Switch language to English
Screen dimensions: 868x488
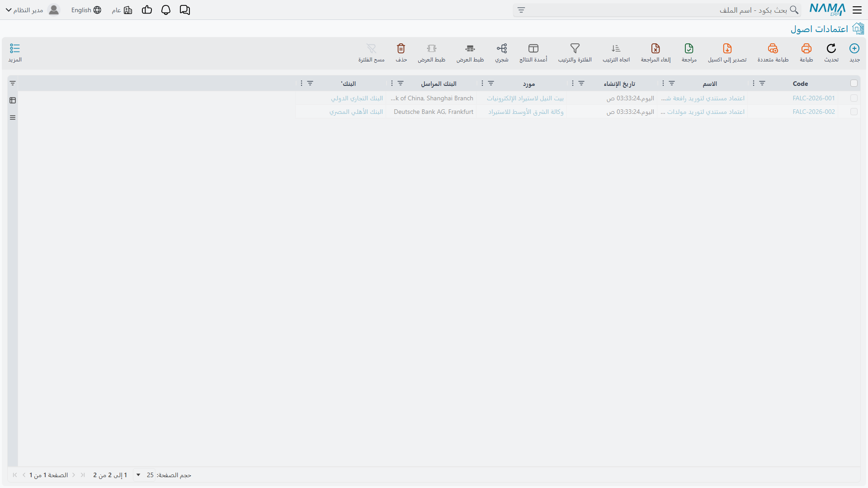(x=86, y=10)
